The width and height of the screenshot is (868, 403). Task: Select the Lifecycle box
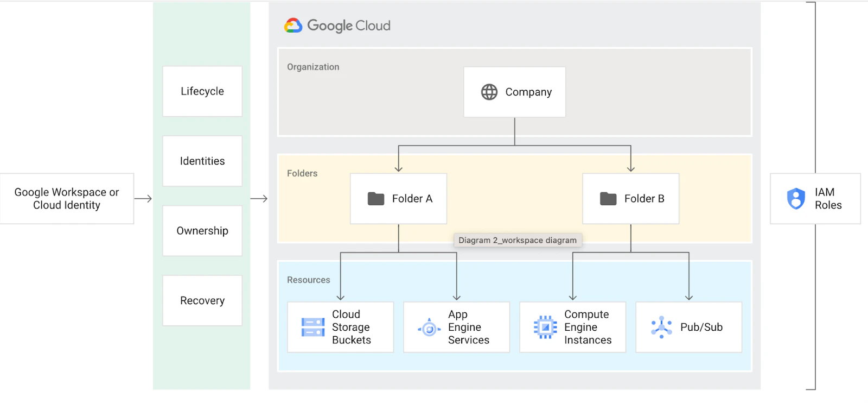tap(202, 91)
